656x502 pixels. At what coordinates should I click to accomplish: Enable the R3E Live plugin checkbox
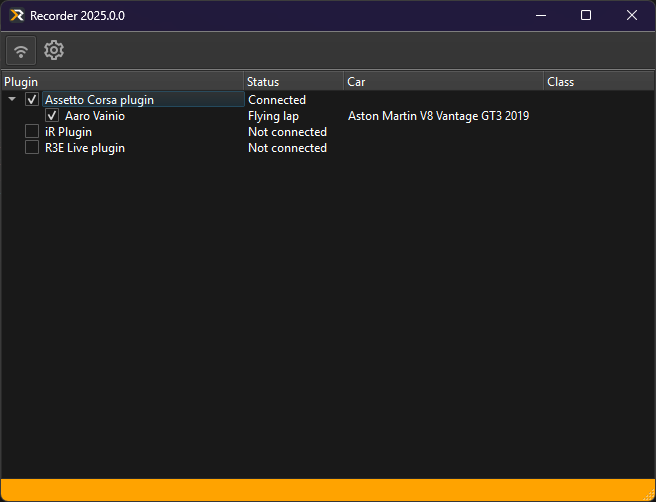(x=32, y=148)
